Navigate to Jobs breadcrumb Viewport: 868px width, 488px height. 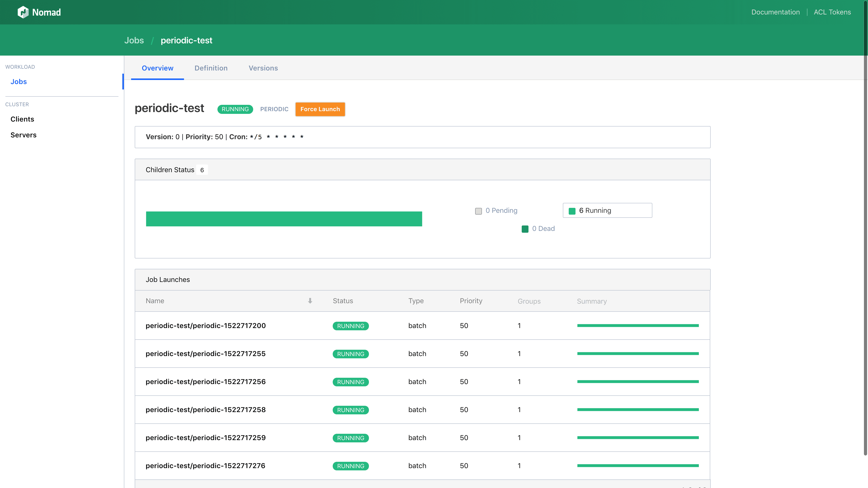[x=134, y=40]
